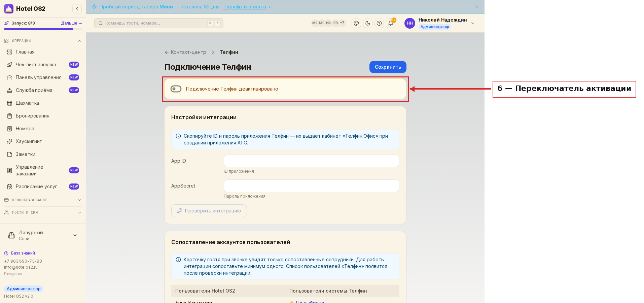Click the Расписание услуг calendar icon

(10, 187)
